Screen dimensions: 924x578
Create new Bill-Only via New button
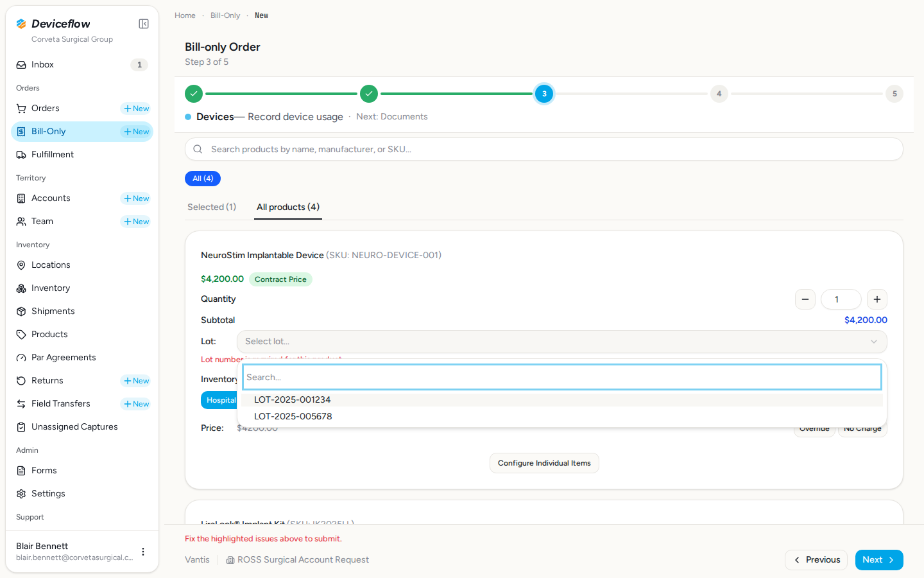coord(136,132)
